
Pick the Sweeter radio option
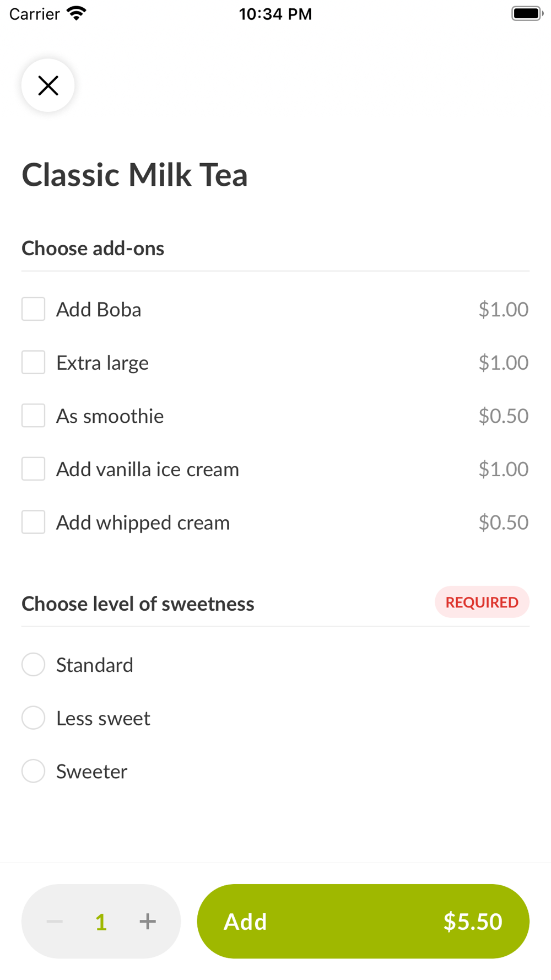(33, 771)
